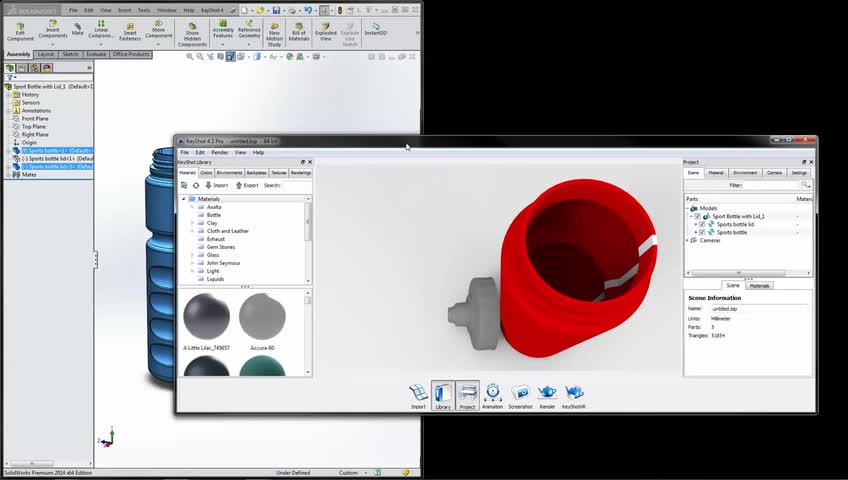Image resolution: width=848 pixels, height=480 pixels.
Task: Close the KeyShot Library panel
Action: click(x=310, y=162)
